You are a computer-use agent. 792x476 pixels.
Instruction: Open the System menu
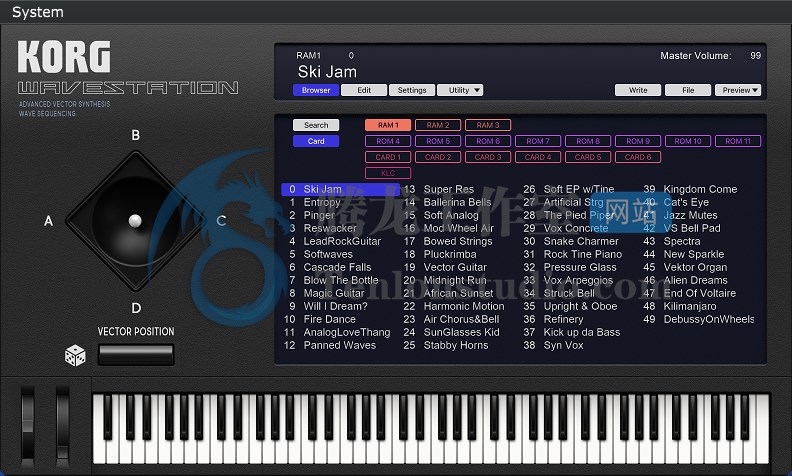(x=38, y=12)
